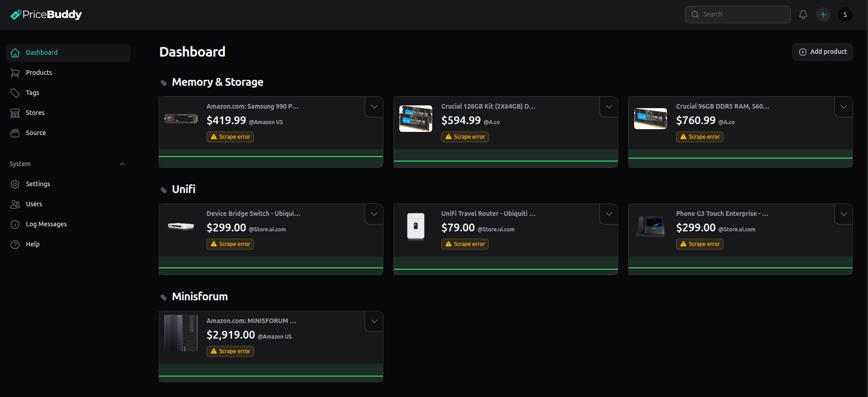The height and width of the screenshot is (397, 868).
Task: Click the Memory & Storage tag icon
Action: (164, 83)
